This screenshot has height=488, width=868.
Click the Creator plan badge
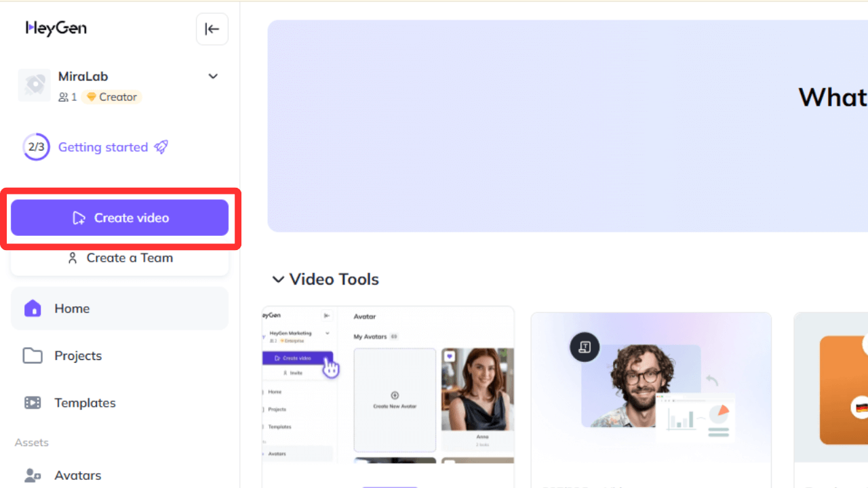[x=111, y=97]
